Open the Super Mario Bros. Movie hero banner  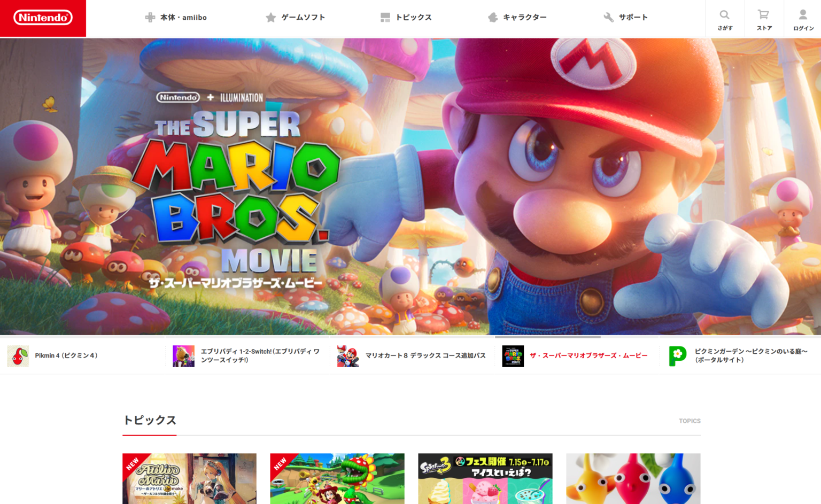(x=410, y=186)
